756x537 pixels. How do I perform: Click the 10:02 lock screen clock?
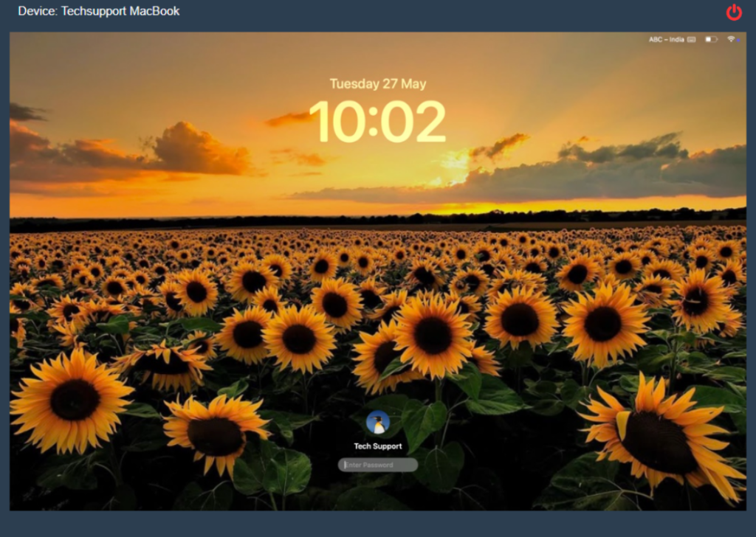tap(378, 122)
